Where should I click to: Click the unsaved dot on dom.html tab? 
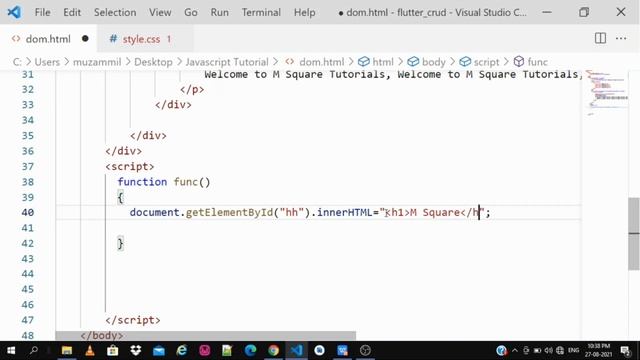(85, 39)
